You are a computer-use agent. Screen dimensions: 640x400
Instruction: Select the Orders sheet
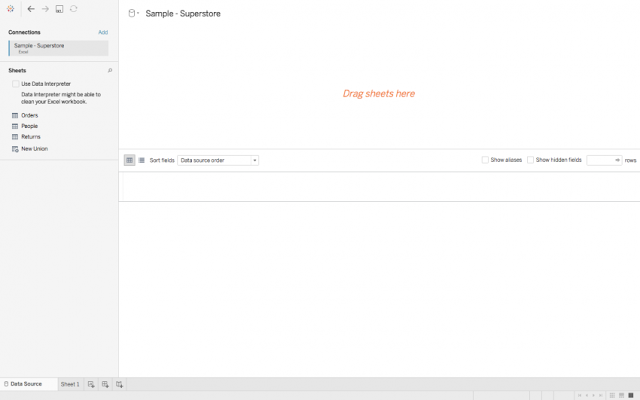[x=29, y=116]
